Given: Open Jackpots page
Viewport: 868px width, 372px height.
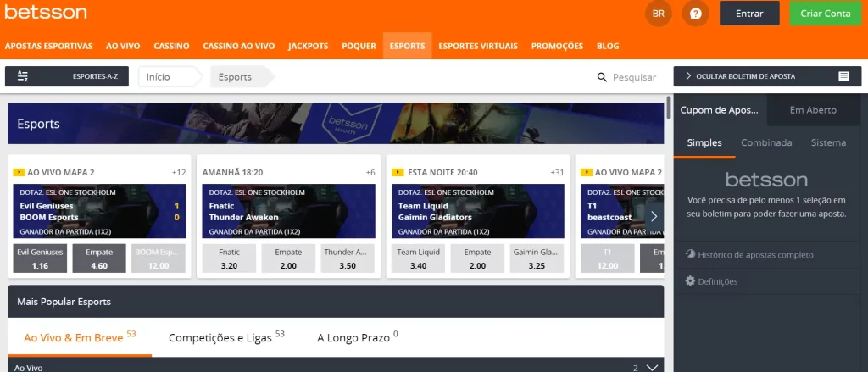Looking at the screenshot, I should [309, 46].
